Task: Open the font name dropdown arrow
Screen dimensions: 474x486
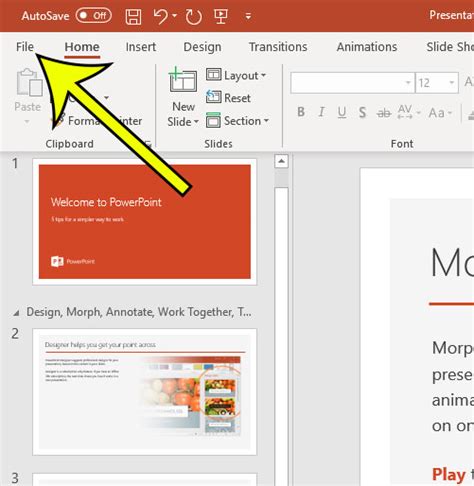Action: [408, 83]
